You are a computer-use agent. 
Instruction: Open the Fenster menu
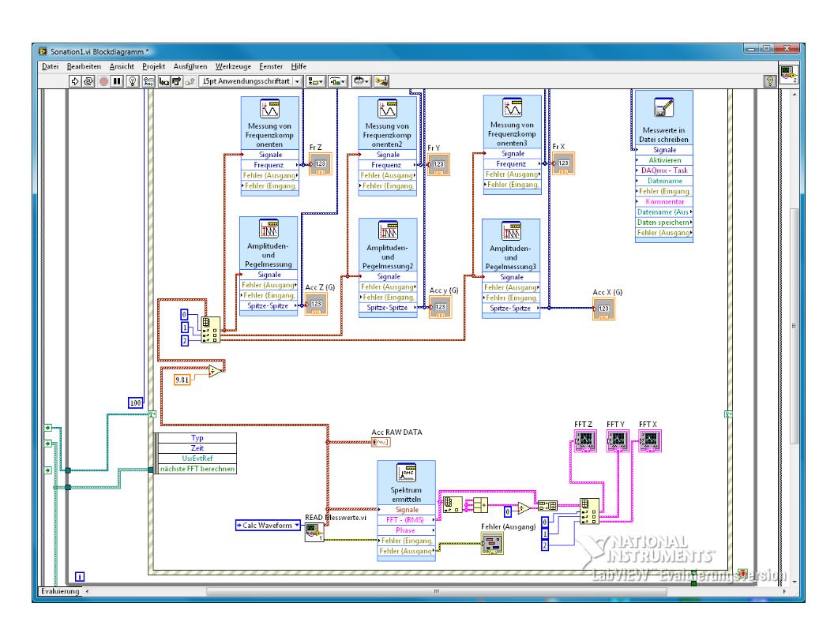pyautogui.click(x=271, y=66)
